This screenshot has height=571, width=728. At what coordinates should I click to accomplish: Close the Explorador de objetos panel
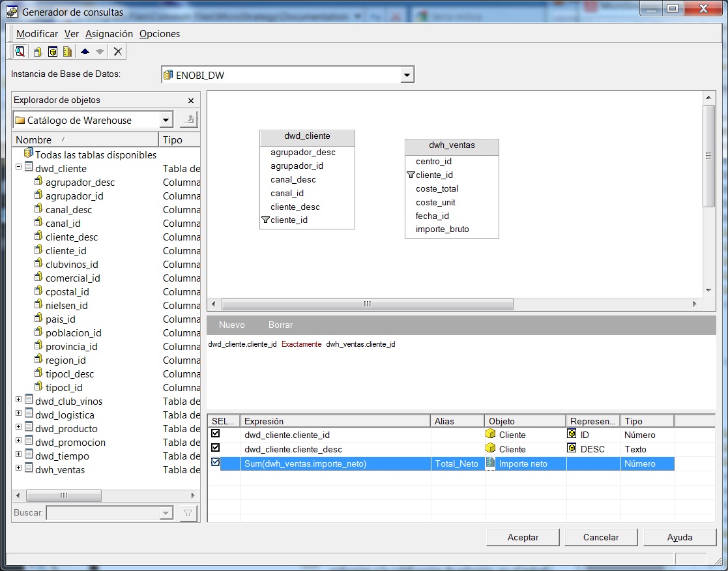[191, 100]
